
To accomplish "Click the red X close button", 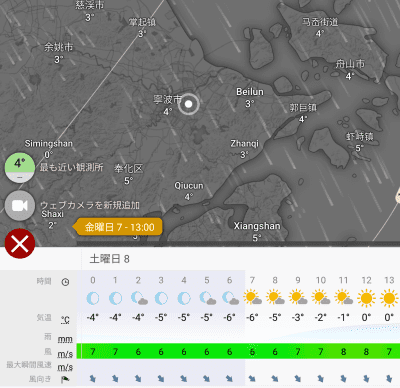I will point(20,244).
